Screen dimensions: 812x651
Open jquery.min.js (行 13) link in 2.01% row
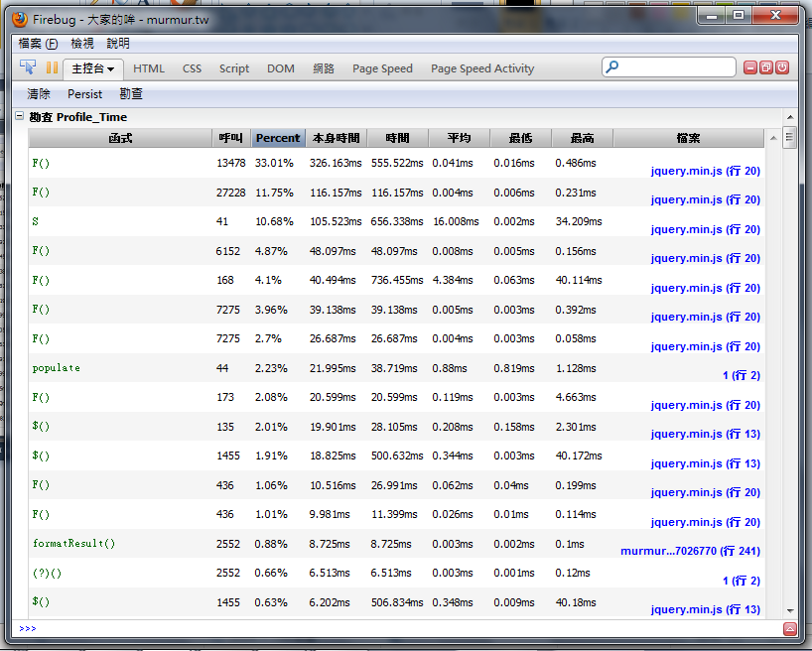706,434
